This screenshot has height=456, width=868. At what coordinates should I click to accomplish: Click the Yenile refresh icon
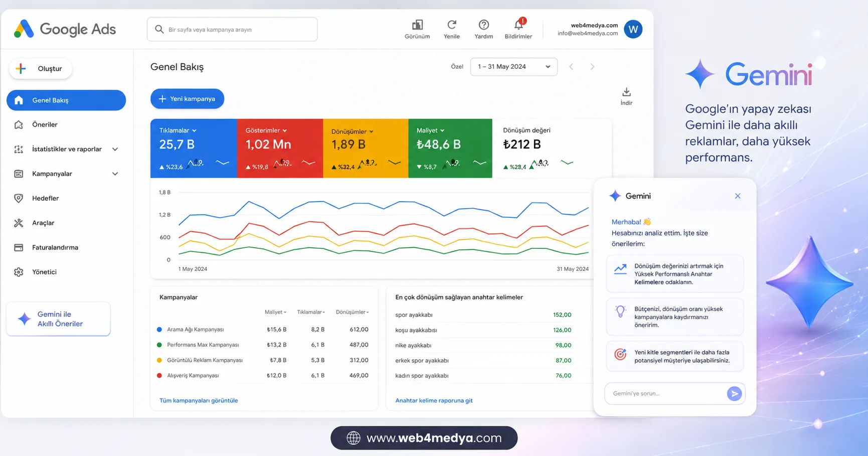[452, 25]
